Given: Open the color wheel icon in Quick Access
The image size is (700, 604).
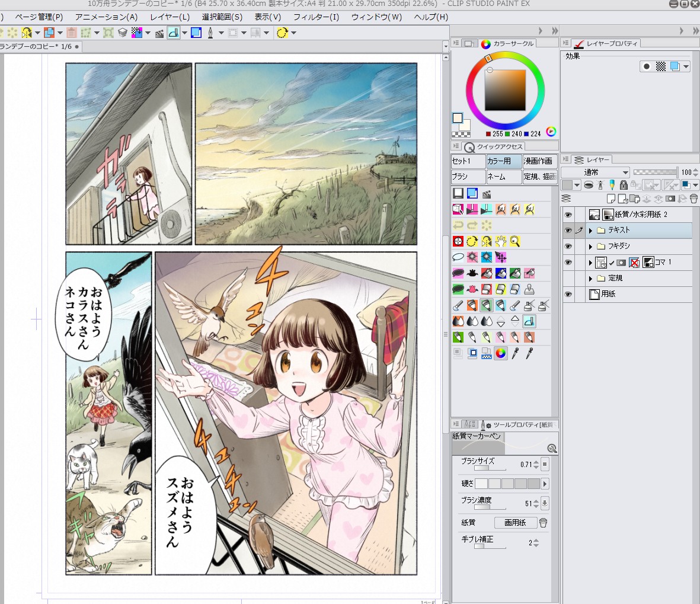Looking at the screenshot, I should [501, 353].
